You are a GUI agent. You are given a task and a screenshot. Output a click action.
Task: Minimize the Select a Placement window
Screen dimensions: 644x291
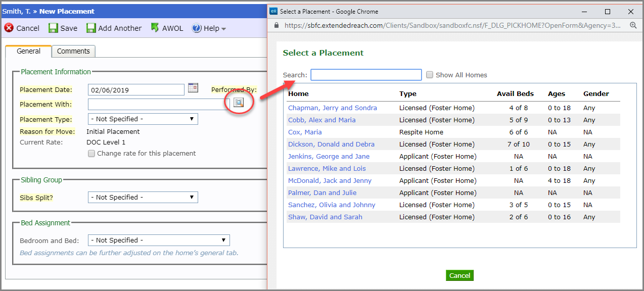pyautogui.click(x=585, y=11)
